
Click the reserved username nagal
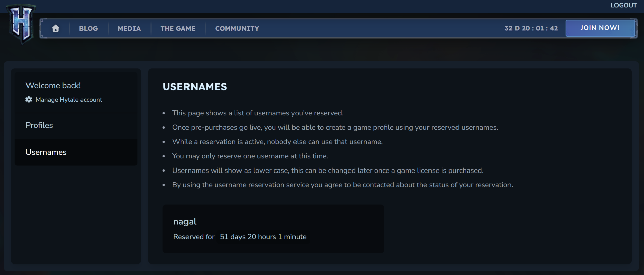(x=185, y=222)
